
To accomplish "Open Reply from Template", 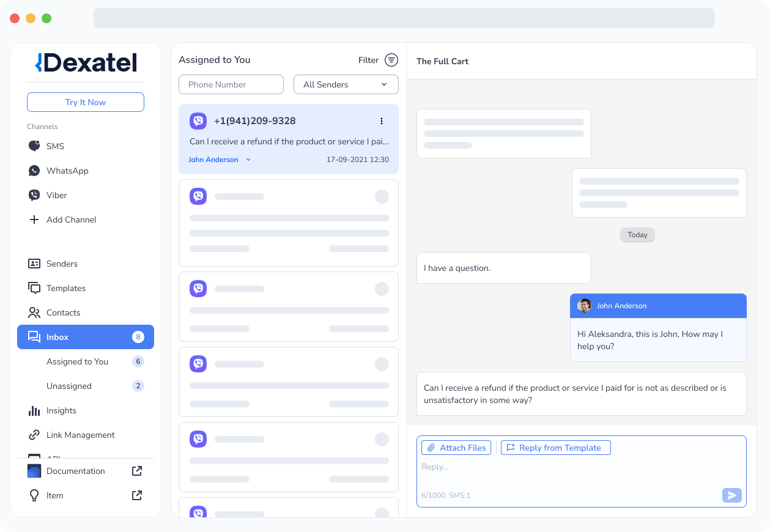I will (555, 447).
